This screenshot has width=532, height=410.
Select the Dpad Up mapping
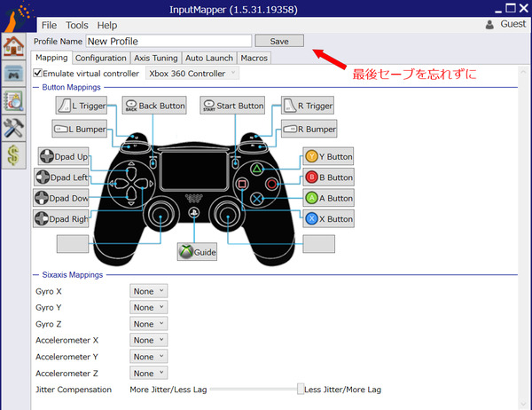coord(64,156)
